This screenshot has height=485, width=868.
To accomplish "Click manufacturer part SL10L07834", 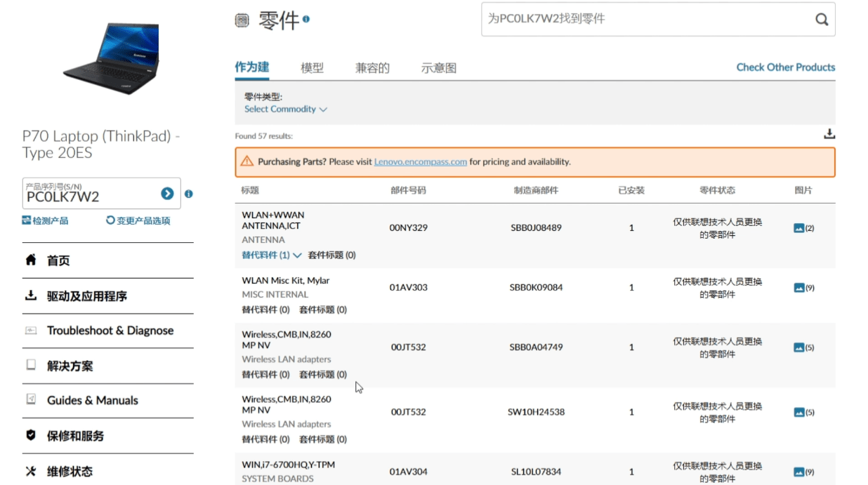I will (x=536, y=472).
